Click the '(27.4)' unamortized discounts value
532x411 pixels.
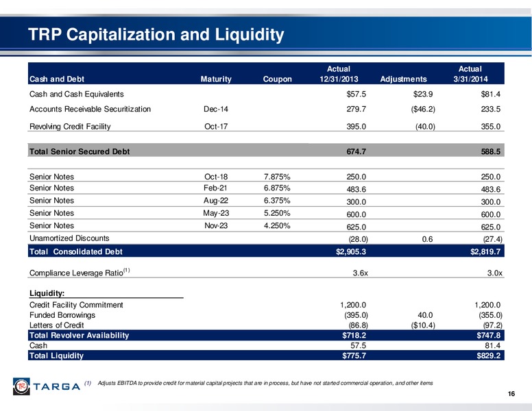click(x=493, y=240)
